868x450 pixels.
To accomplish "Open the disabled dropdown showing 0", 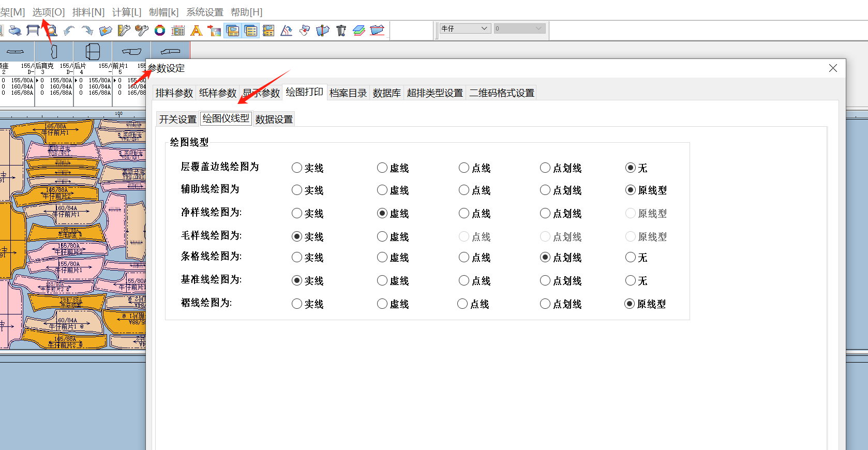I will point(519,28).
